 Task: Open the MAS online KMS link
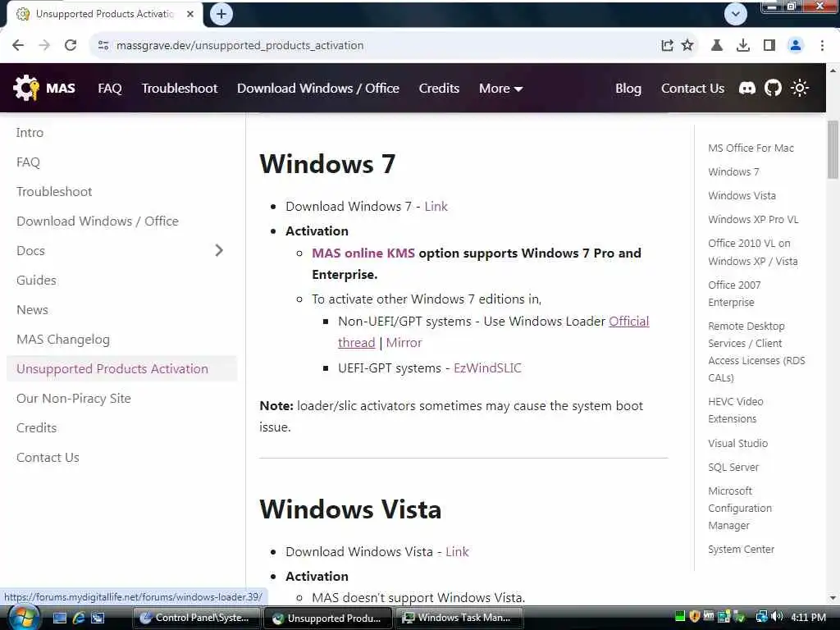click(363, 253)
